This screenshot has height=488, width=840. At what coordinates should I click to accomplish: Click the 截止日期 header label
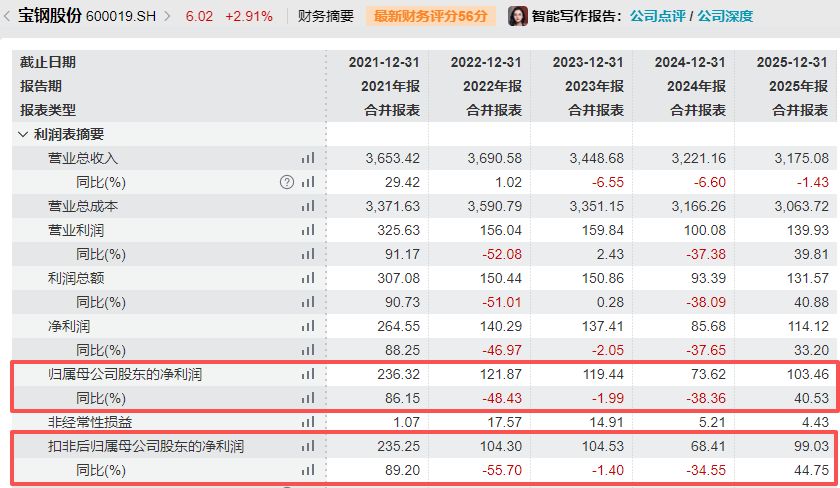(48, 62)
